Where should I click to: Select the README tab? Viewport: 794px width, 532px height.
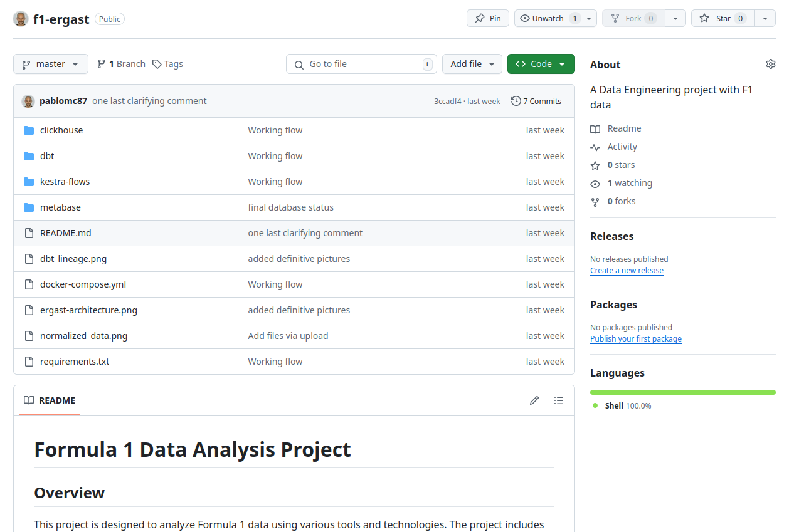50,400
